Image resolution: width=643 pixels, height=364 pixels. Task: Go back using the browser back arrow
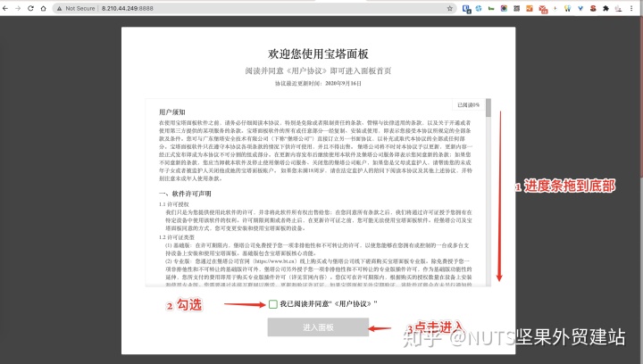5,8
